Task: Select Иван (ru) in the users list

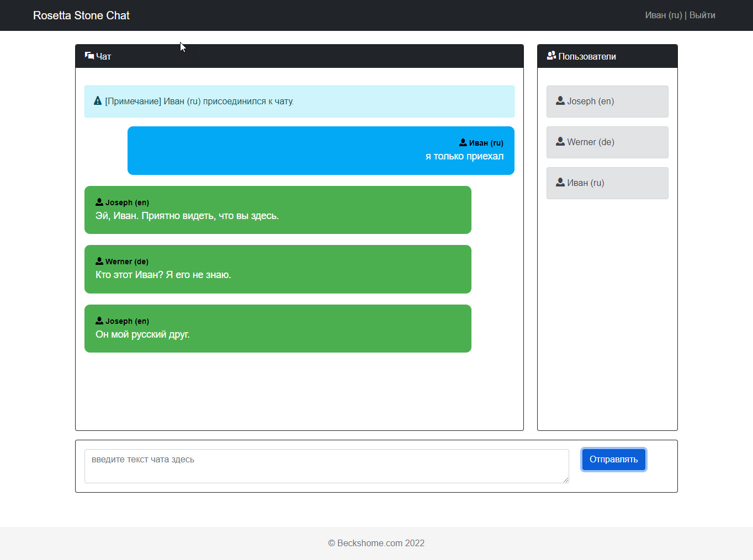Action: point(607,183)
